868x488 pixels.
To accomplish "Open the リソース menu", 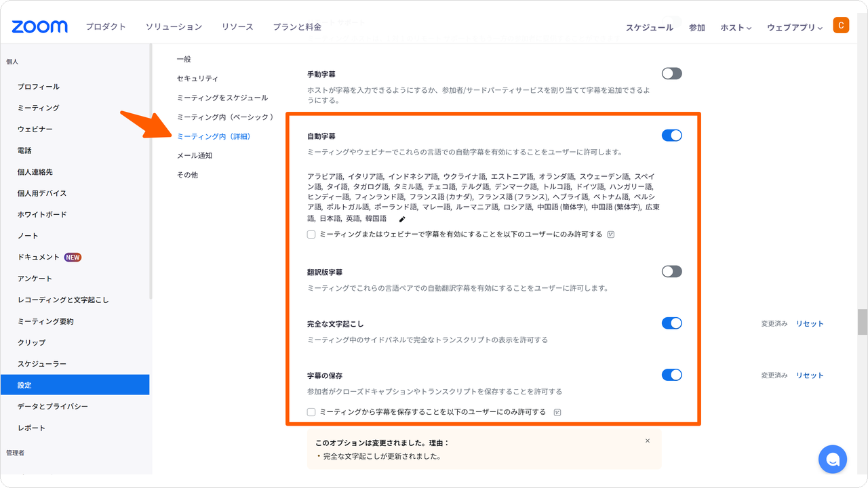I will coord(237,27).
